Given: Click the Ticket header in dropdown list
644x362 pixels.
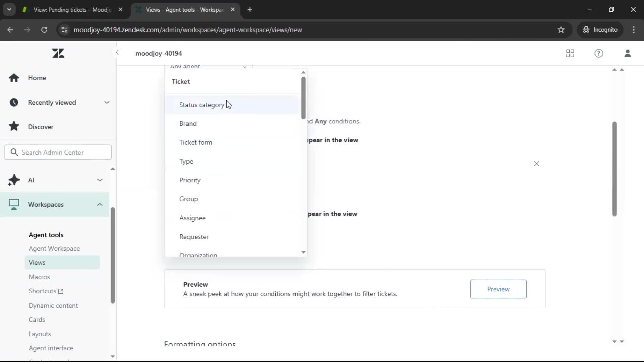Looking at the screenshot, I should 181,82.
